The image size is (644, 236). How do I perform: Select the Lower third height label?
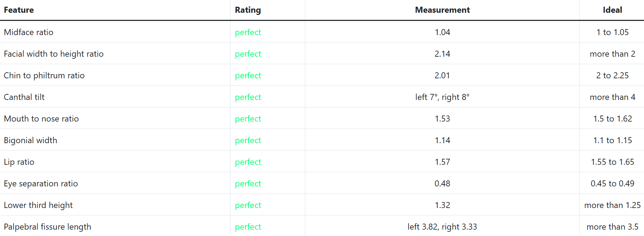(38, 205)
